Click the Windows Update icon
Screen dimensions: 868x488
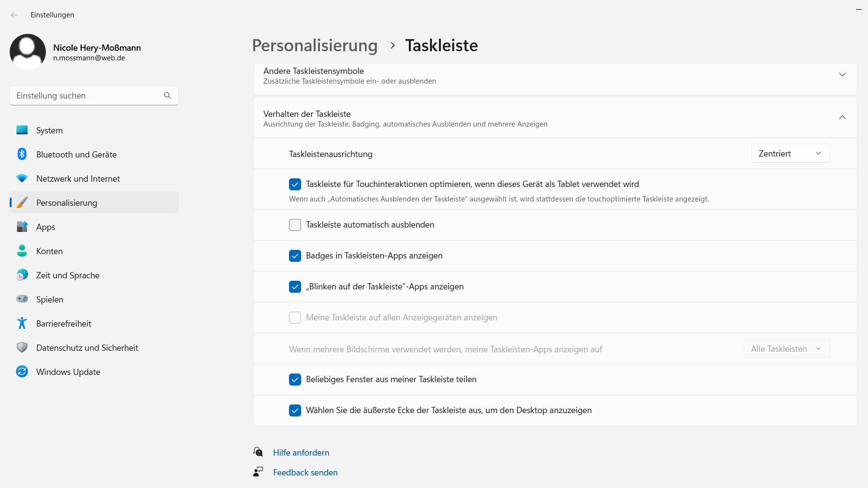[22, 372]
